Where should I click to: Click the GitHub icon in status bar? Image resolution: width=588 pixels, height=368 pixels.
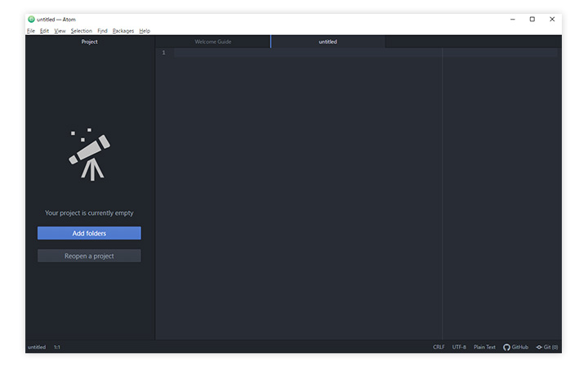coord(506,347)
